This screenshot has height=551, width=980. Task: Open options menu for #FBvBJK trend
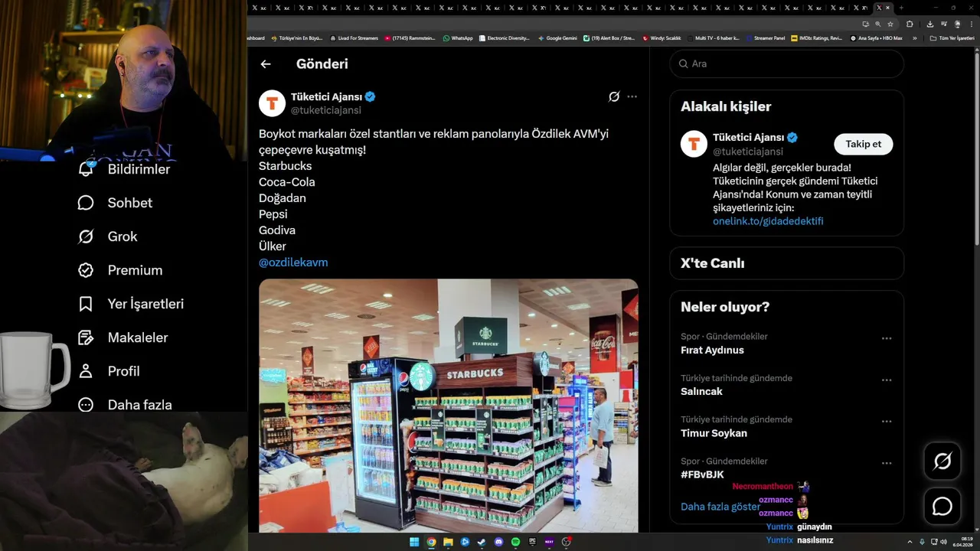coord(887,463)
